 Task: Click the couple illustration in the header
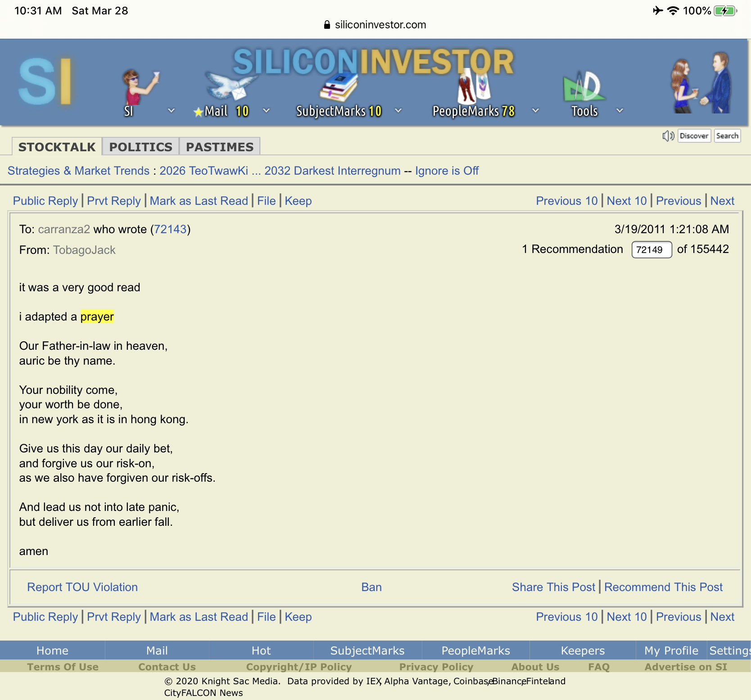(x=701, y=82)
